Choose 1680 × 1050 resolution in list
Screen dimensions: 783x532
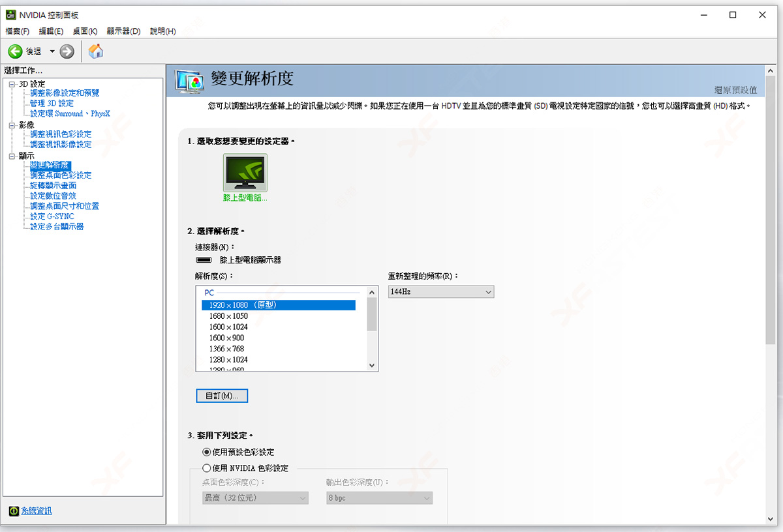tap(228, 316)
